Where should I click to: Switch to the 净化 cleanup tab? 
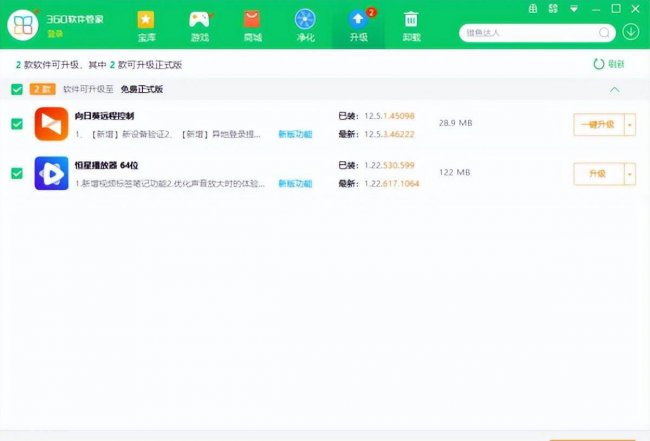tap(306, 26)
